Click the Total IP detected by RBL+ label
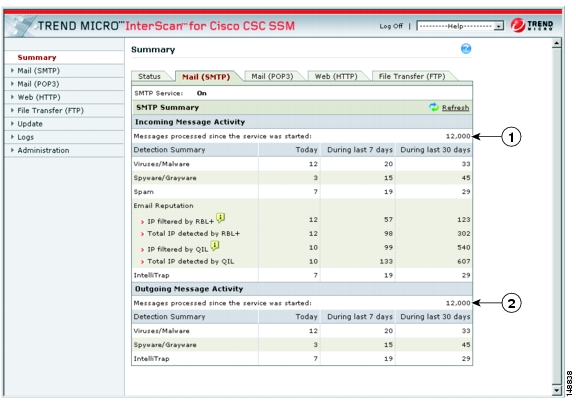576x408 pixels. pyautogui.click(x=194, y=234)
